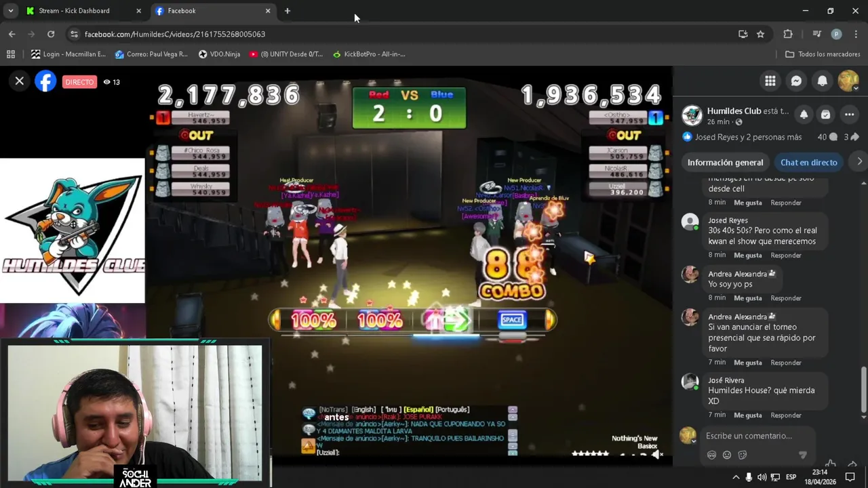Screen dimensions: 868x488
Task: Switch to Información general tab
Action: click(x=725, y=163)
